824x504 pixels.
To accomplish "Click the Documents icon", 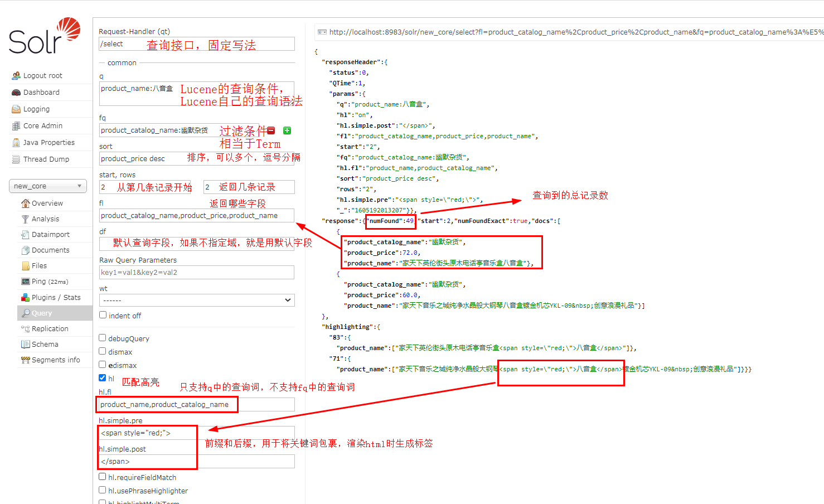I will (25, 250).
